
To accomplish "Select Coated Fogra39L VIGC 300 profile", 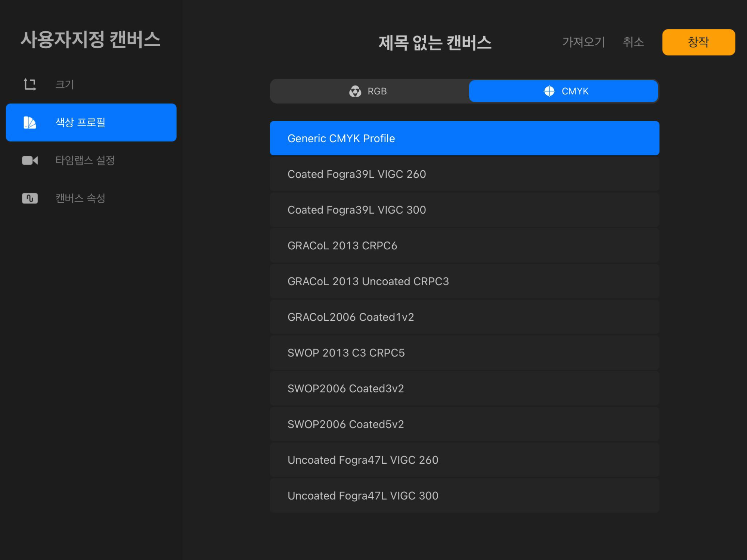I will pos(464,210).
